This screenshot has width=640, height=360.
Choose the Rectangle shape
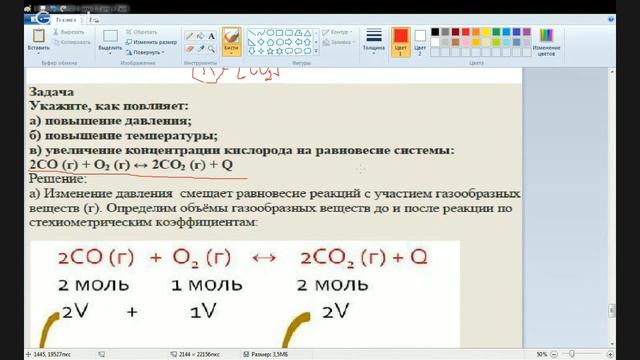click(280, 33)
